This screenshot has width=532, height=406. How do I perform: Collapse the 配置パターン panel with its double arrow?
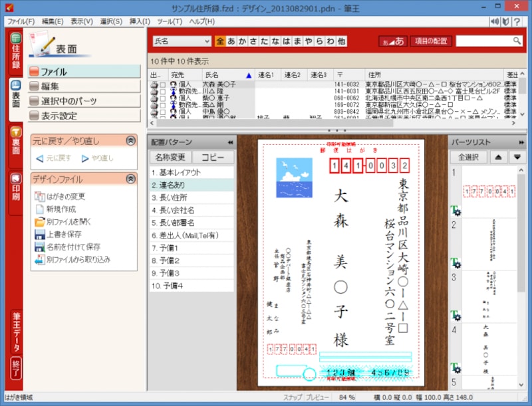pyautogui.click(x=229, y=143)
